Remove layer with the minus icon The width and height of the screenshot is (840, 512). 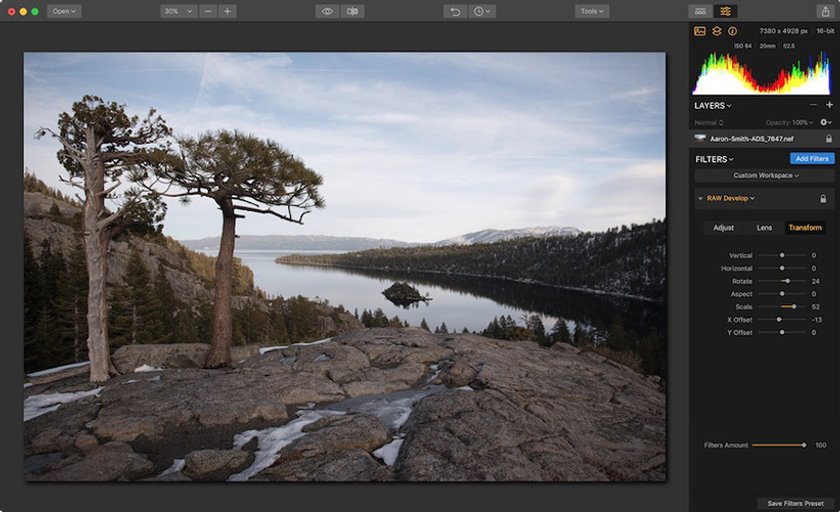813,105
